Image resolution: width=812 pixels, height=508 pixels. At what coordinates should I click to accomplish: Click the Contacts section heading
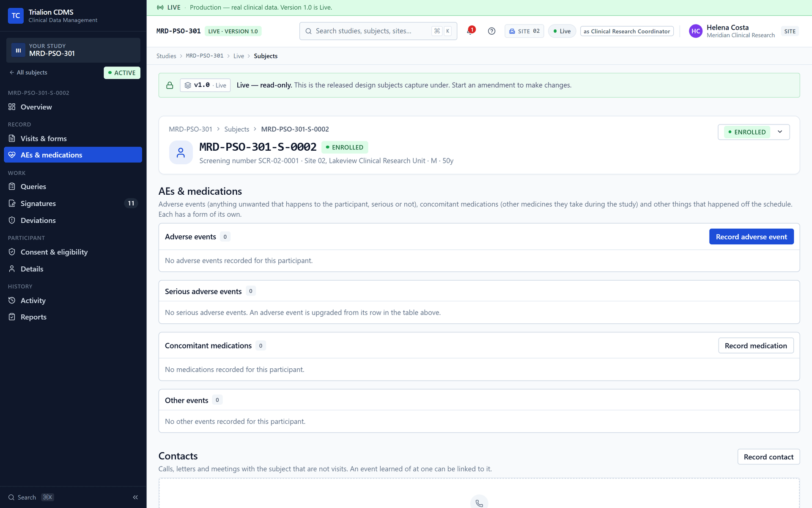point(178,456)
